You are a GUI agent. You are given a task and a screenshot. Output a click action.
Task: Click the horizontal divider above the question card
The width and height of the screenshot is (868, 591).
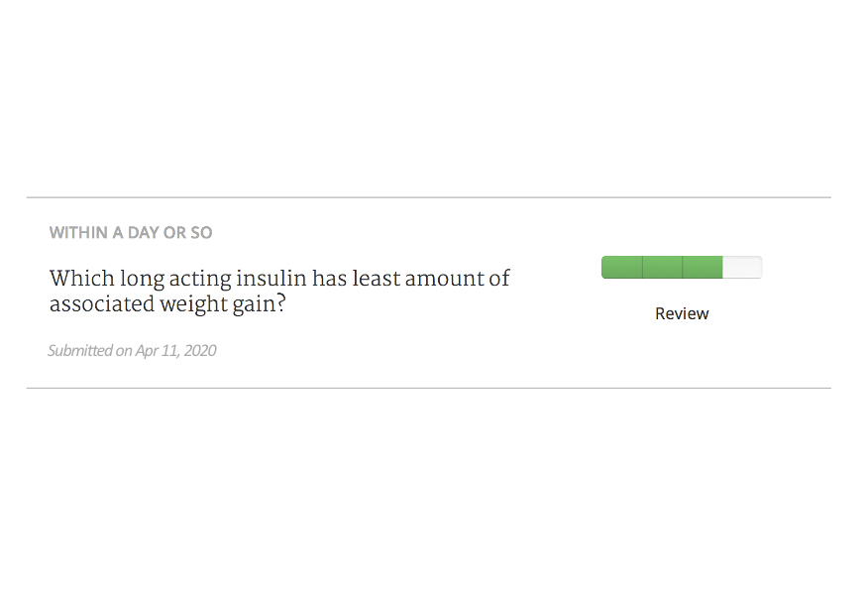pyautogui.click(x=428, y=197)
